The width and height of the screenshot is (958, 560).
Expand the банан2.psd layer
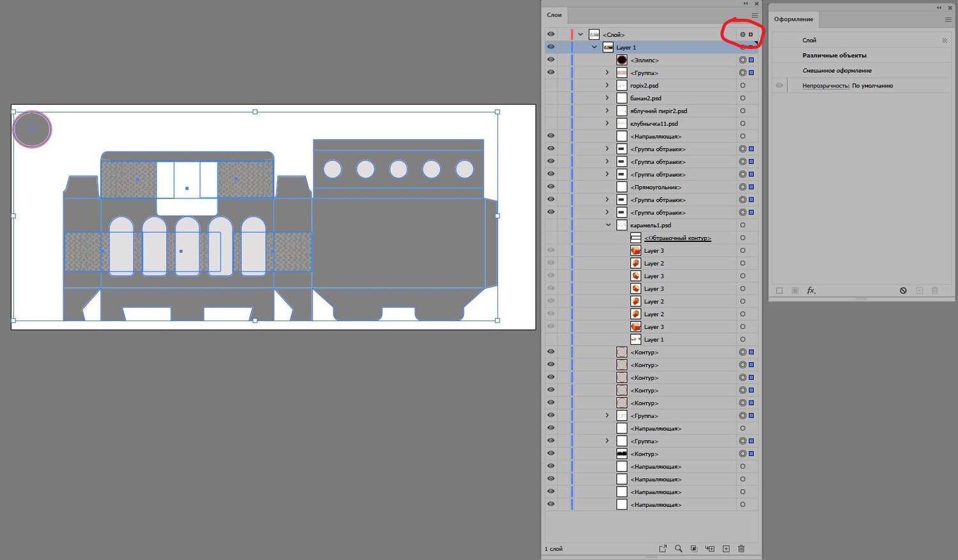pyautogui.click(x=607, y=98)
